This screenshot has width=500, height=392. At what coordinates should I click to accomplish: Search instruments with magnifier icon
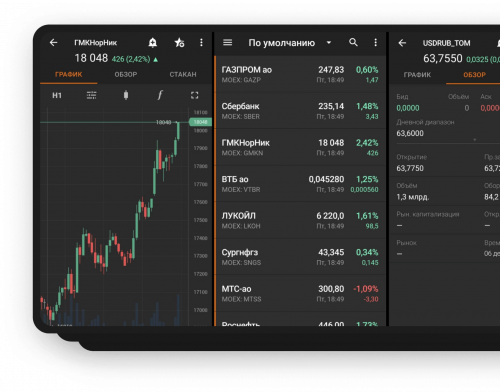353,43
